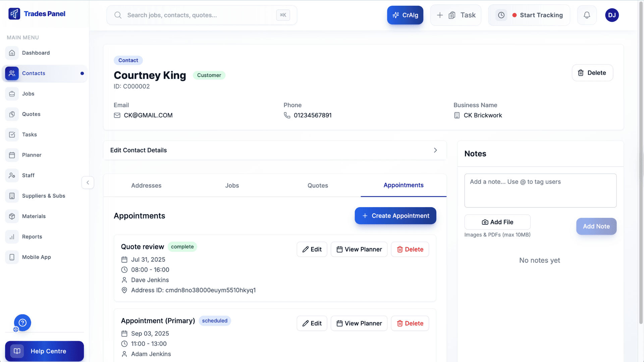
Task: Open the floating help bubble
Action: (22, 322)
